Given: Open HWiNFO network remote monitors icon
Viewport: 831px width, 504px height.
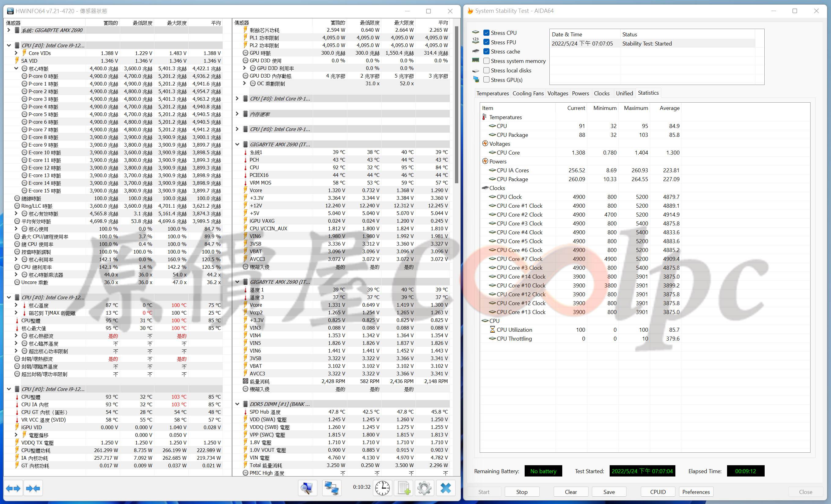Looking at the screenshot, I should (x=331, y=488).
